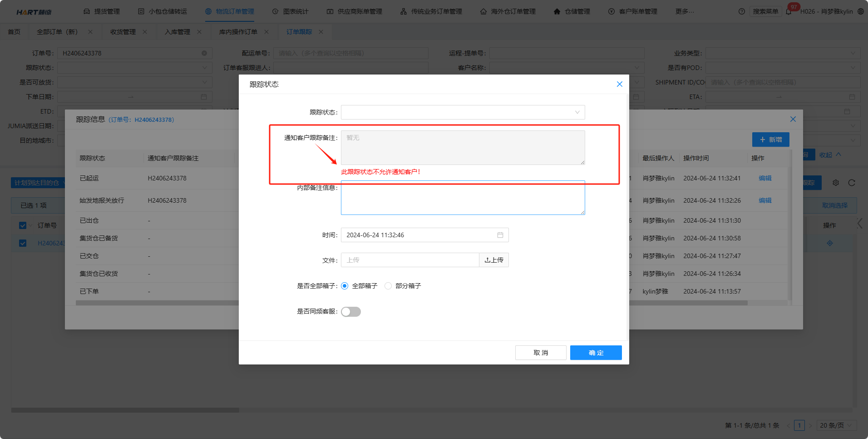Click the globe language icon
This screenshot has width=868, height=439.
[860, 11]
